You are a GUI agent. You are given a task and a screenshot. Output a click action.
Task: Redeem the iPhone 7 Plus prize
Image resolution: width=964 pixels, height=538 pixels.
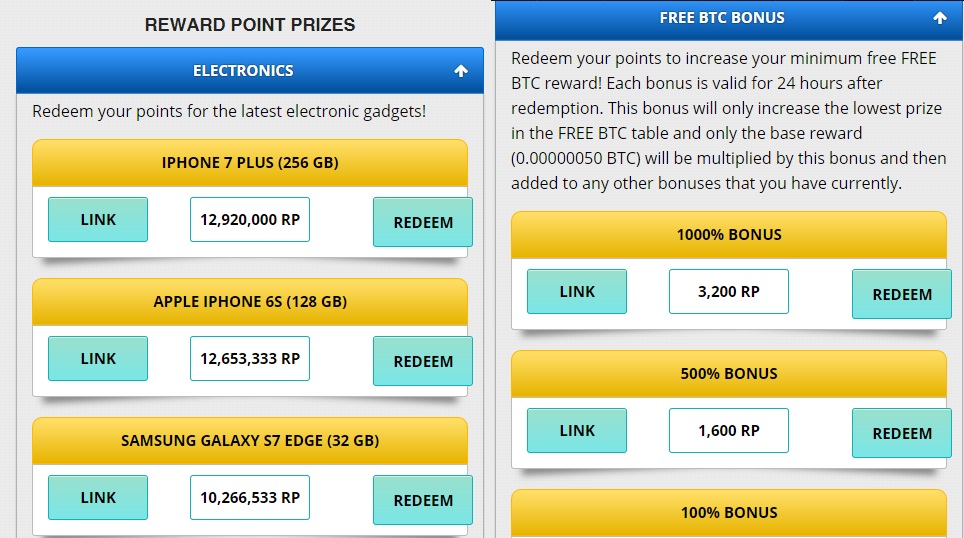(423, 222)
